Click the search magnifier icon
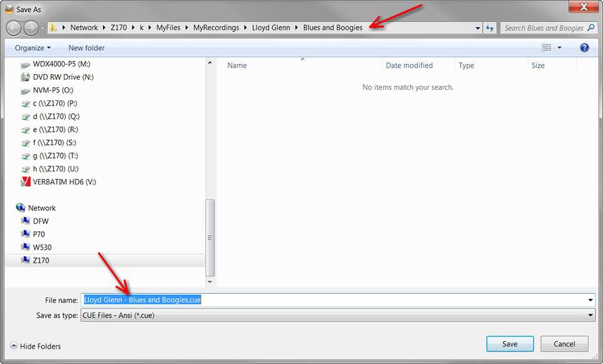The width and height of the screenshot is (603, 364). [x=590, y=28]
